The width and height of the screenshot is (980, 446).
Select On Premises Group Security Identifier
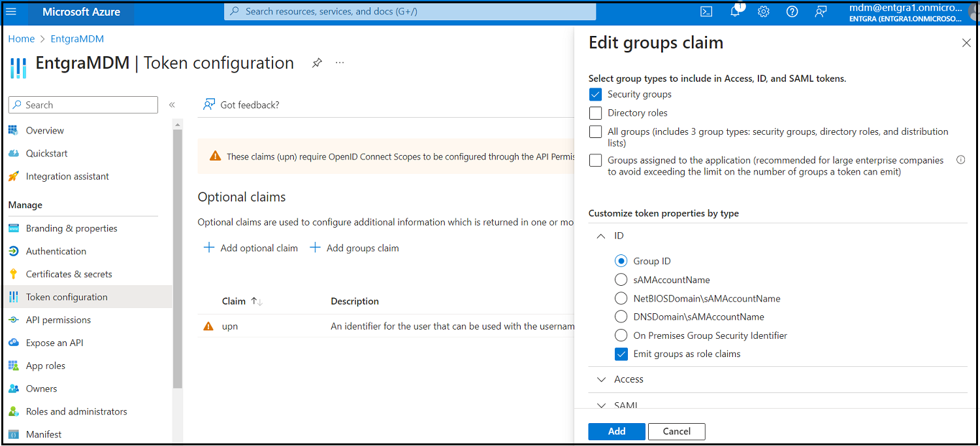click(621, 335)
